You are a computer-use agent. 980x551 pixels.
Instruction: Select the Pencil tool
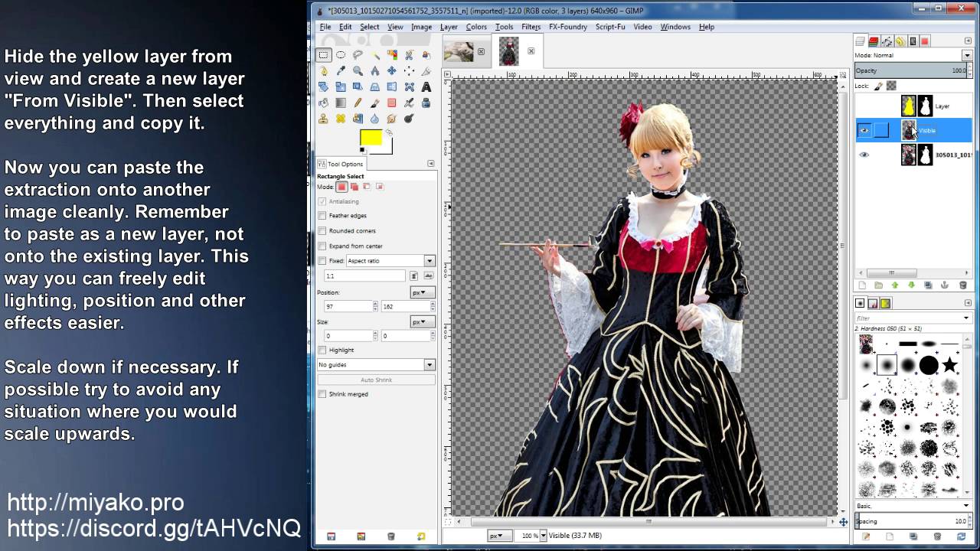pos(358,103)
